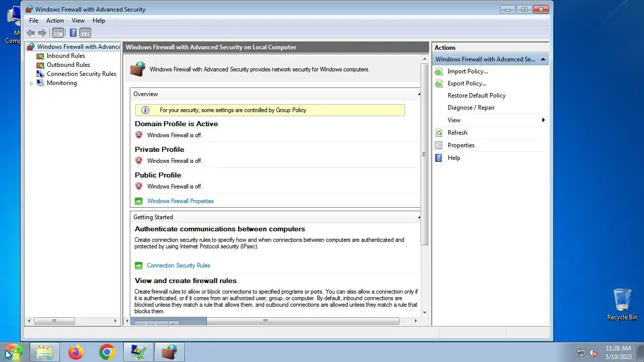
Task: Select Inbound Rules in the tree
Action: click(x=65, y=56)
